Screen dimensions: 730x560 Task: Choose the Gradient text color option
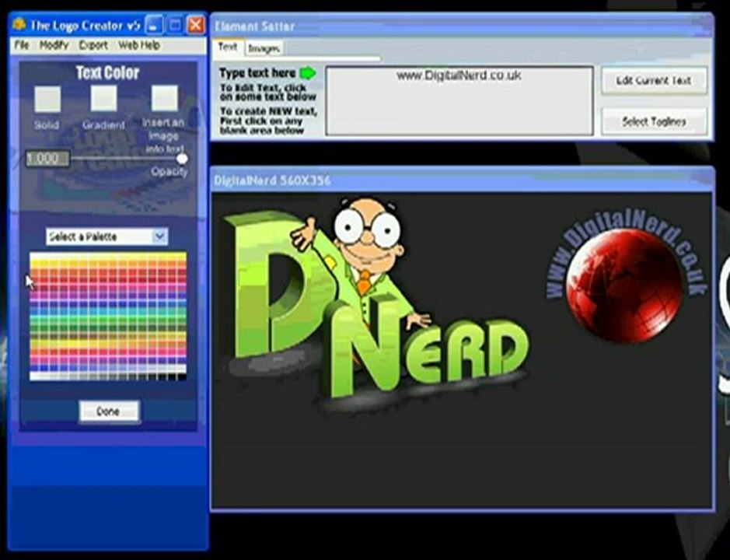pos(103,98)
